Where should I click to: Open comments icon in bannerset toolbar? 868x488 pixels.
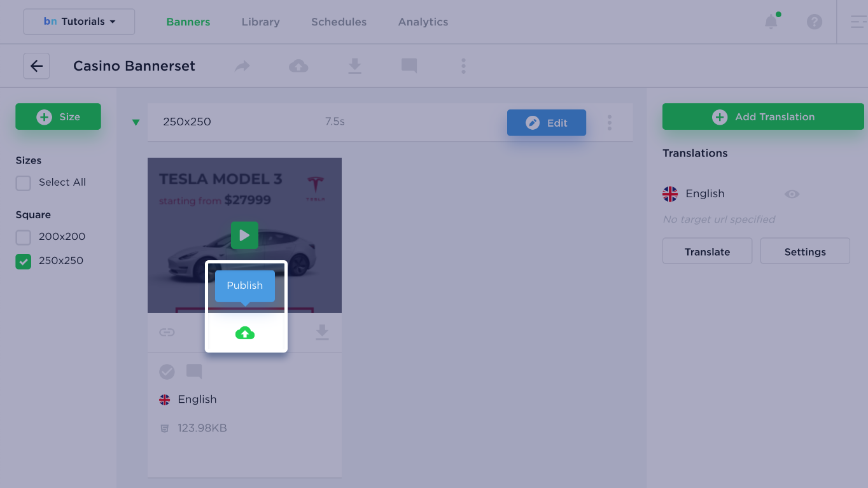pos(409,66)
